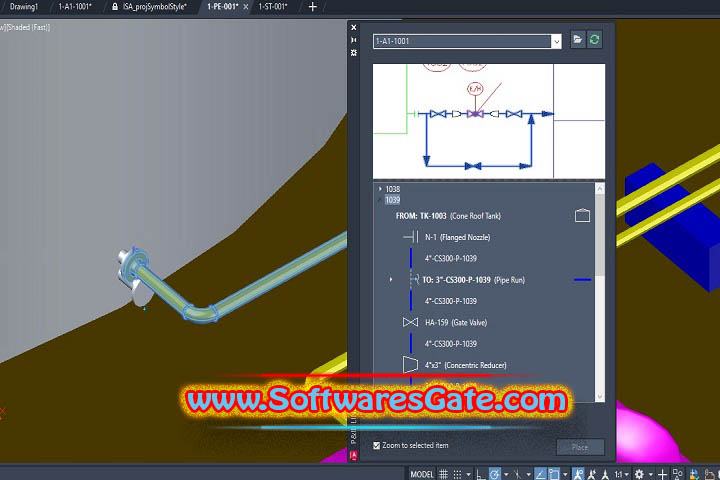
Task: Click the gate valve symbol icon
Action: [411, 322]
